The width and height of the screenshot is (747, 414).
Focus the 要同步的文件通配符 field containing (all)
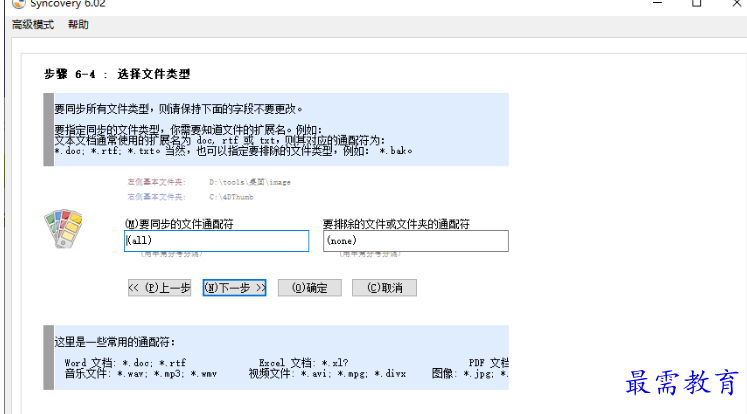click(217, 241)
